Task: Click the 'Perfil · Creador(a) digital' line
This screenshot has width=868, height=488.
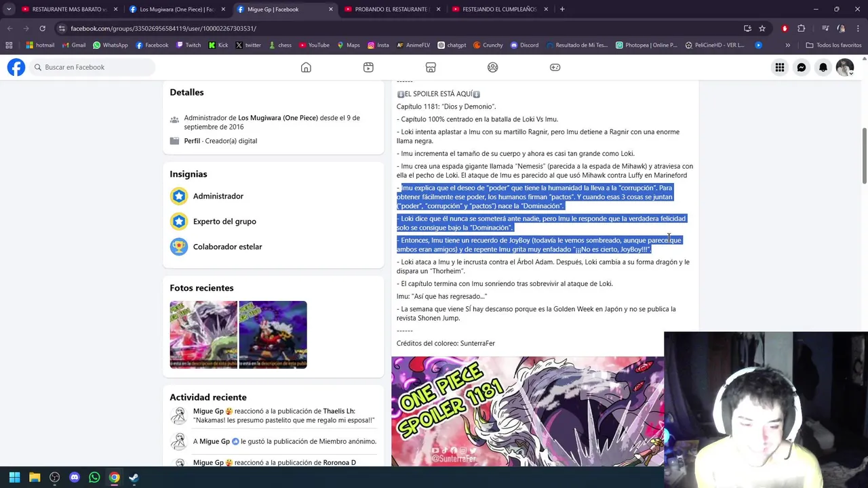Action: (x=220, y=141)
